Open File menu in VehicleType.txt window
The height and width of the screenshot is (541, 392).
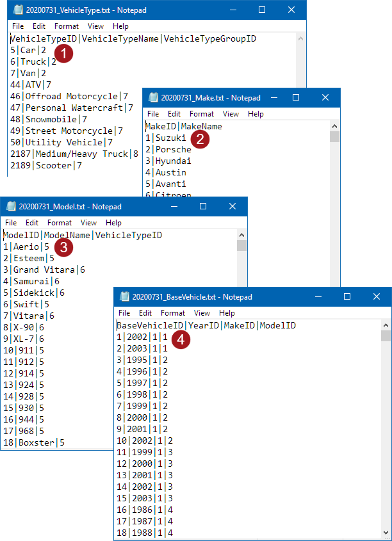17,26
